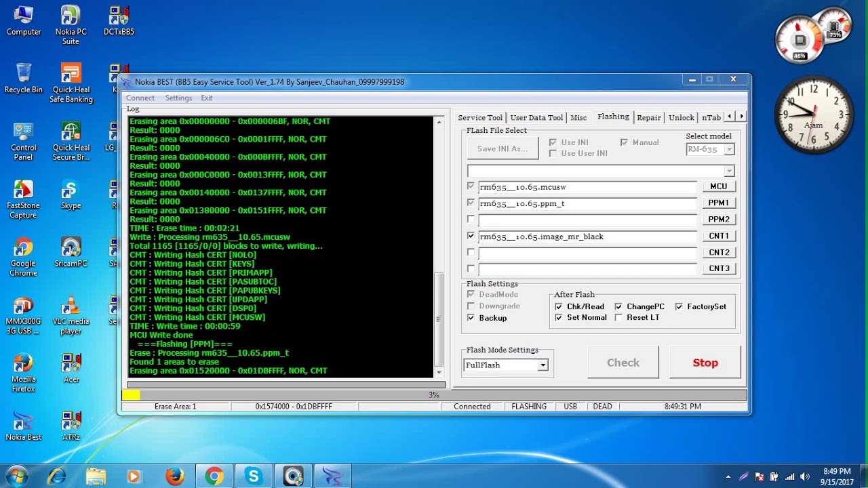
Task: Toggle the FactorySet checkbox
Action: tap(679, 306)
